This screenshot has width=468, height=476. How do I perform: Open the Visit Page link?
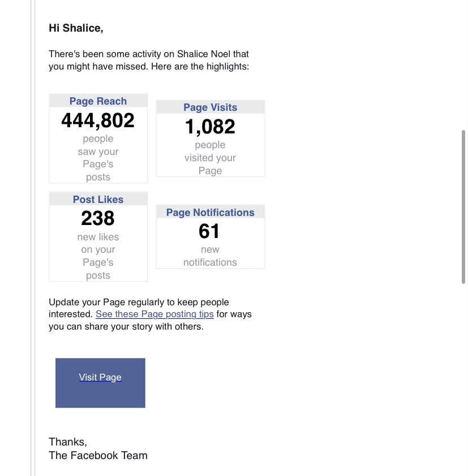pos(100,377)
